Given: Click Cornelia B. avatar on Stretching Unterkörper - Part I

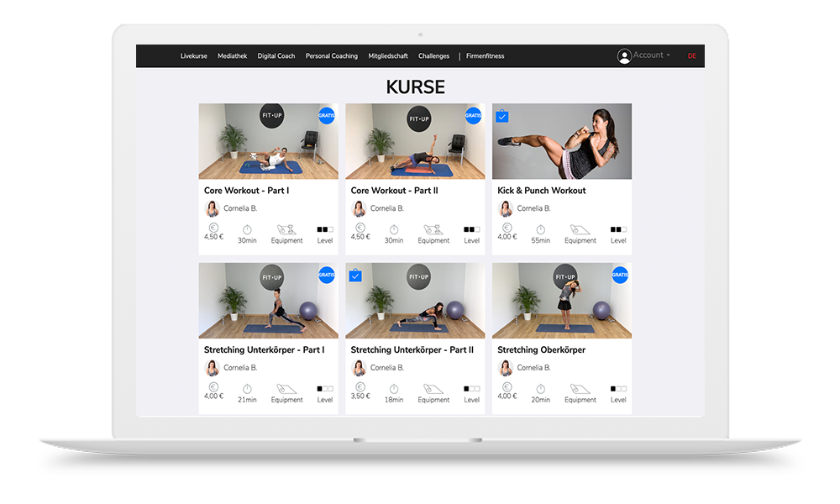Looking at the screenshot, I should point(213,368).
